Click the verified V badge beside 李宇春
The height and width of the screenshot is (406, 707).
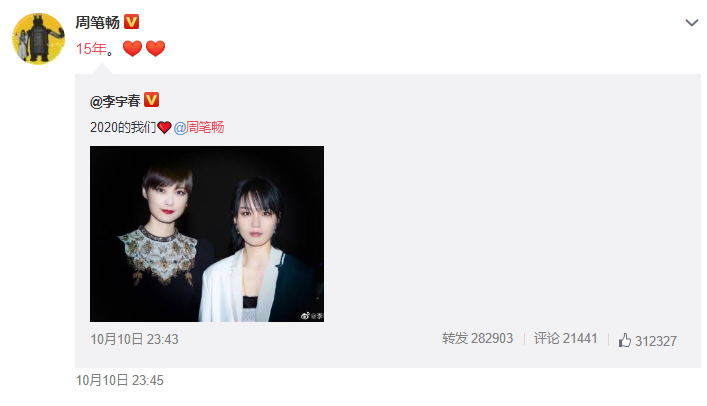point(152,100)
